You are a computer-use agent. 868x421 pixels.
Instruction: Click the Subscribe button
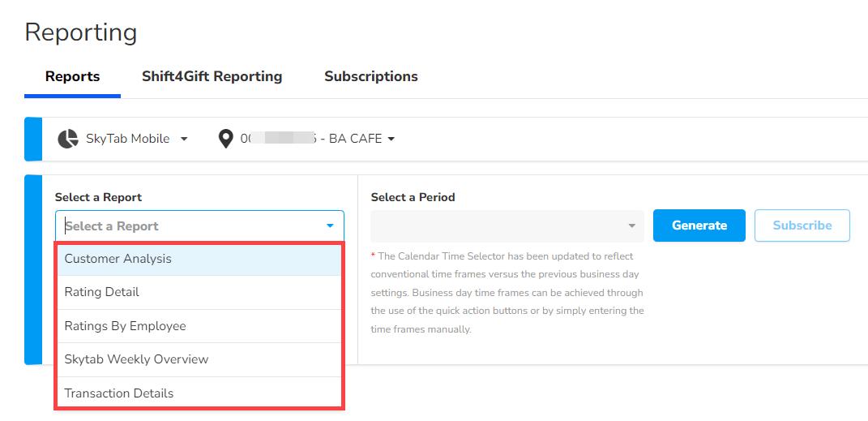point(802,226)
